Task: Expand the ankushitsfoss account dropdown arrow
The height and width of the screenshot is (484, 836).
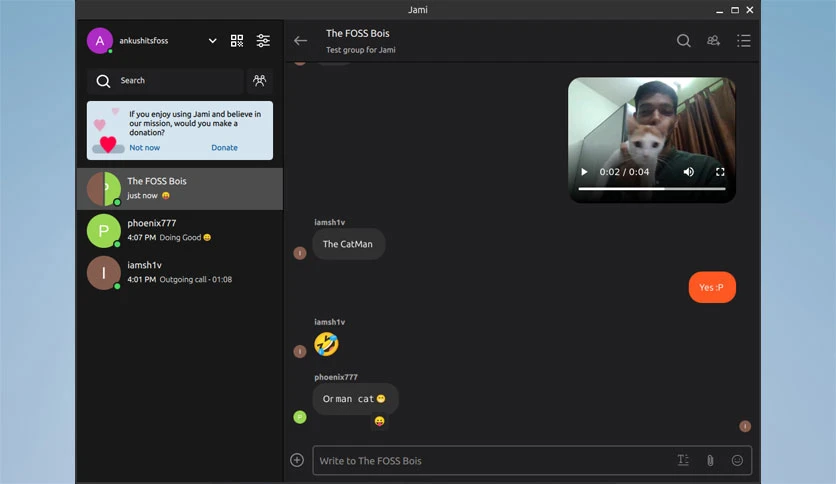Action: (x=212, y=41)
